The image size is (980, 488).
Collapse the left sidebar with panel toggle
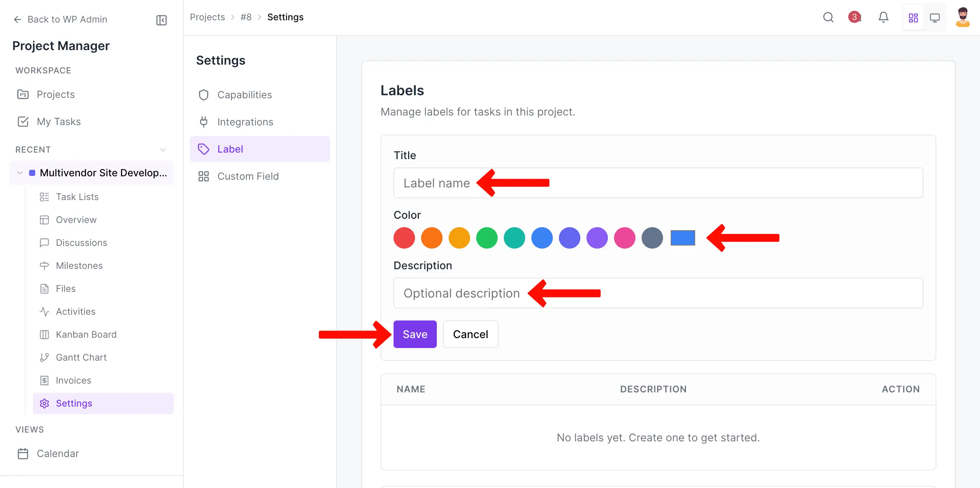point(161,20)
